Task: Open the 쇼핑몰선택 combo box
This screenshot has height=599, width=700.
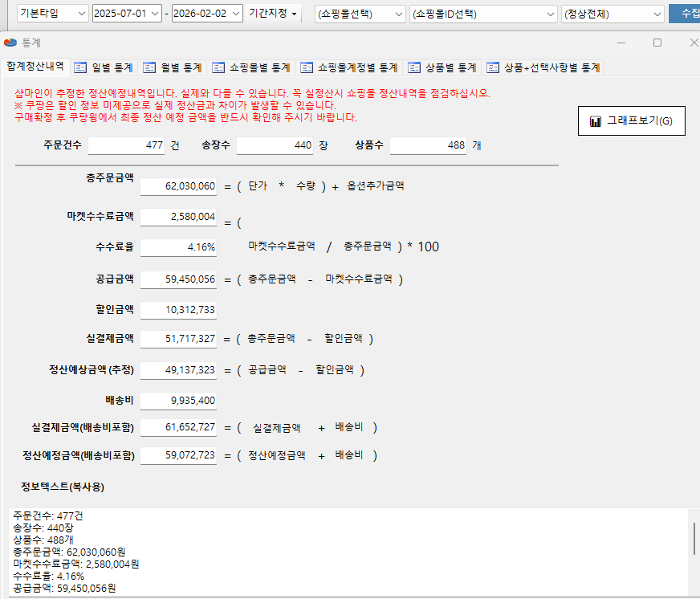Action: [400, 14]
